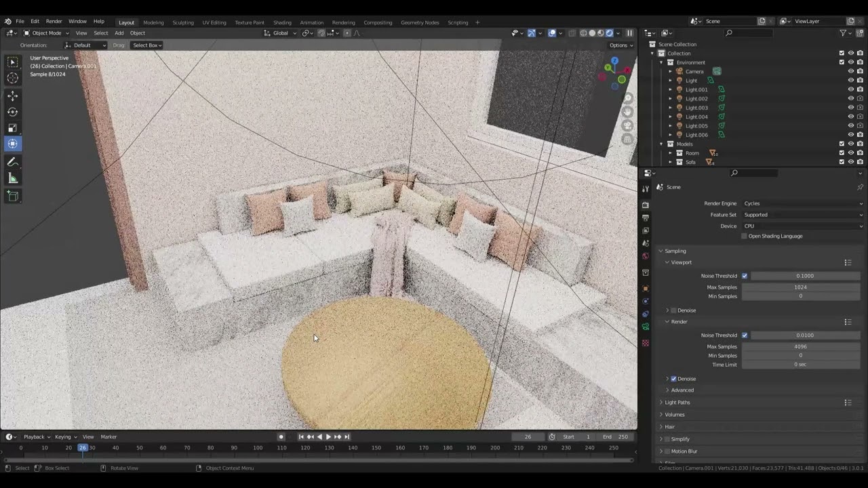The width and height of the screenshot is (868, 488).
Task: Jump to the last frame button
Action: 347,437
